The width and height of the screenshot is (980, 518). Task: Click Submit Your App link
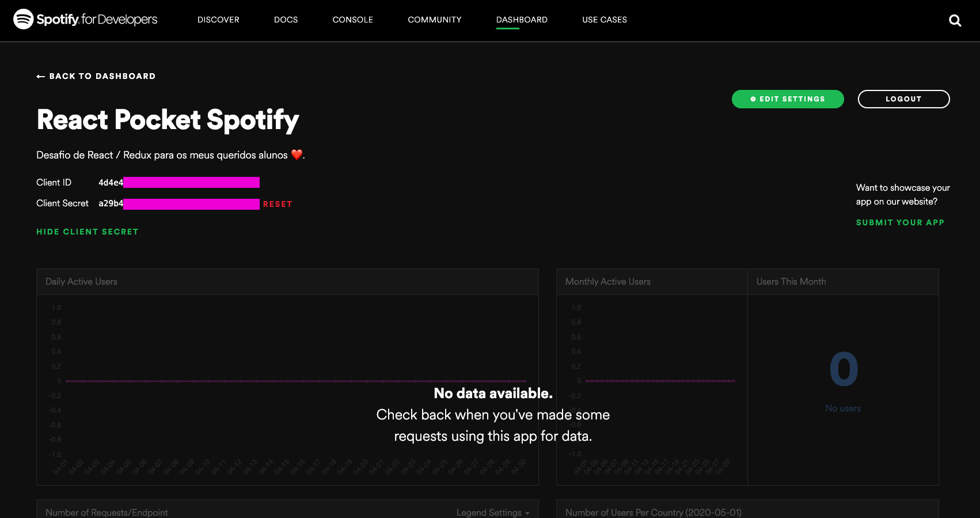click(900, 222)
